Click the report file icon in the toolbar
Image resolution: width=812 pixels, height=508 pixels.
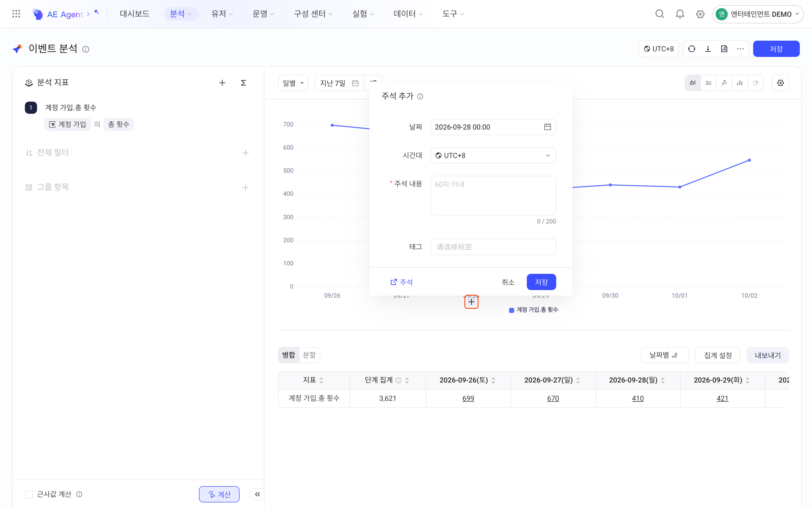pos(724,49)
